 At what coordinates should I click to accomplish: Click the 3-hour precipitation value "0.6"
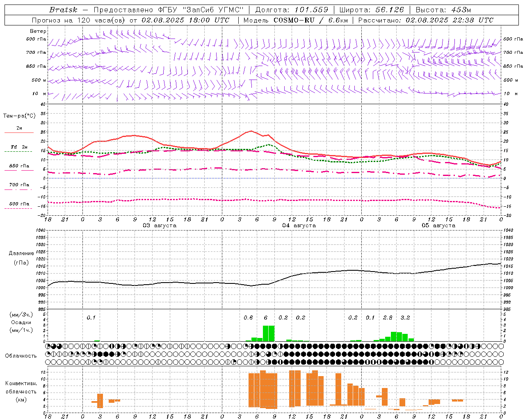(248, 318)
